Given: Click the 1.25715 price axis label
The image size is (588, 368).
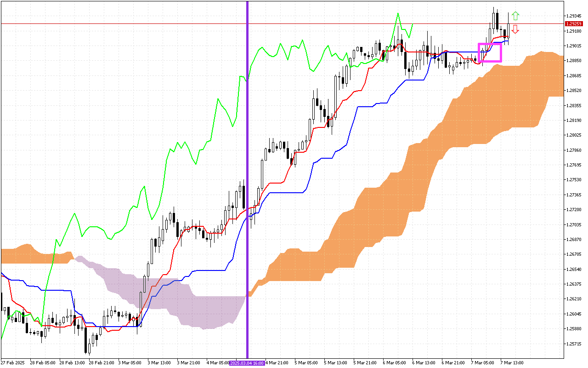Looking at the screenshot, I should 575,344.
